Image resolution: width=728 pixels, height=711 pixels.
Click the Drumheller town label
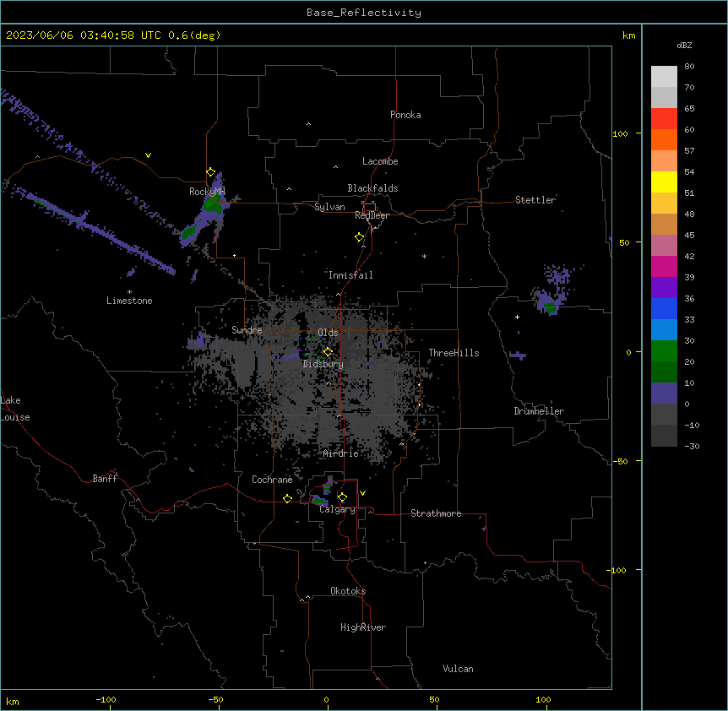point(539,411)
